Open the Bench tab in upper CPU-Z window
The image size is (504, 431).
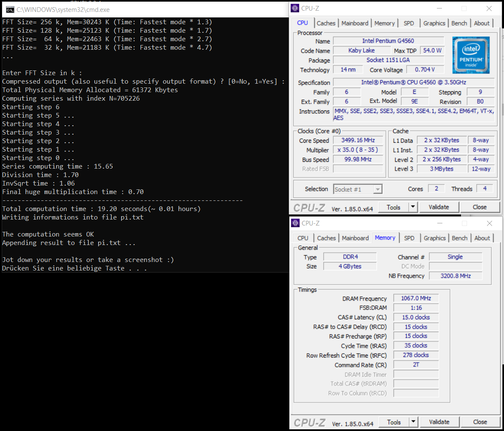[459, 23]
